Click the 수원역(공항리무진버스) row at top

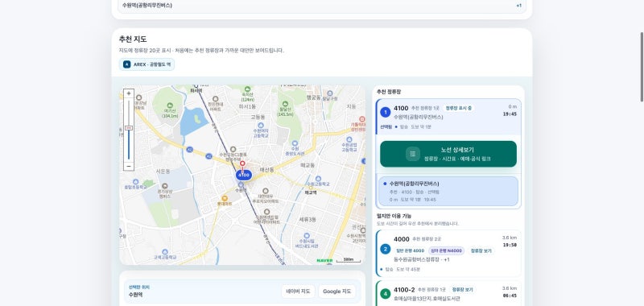coord(321,6)
